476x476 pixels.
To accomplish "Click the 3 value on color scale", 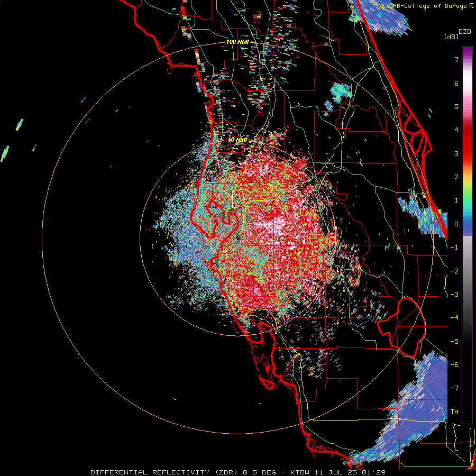I will tap(456, 153).
